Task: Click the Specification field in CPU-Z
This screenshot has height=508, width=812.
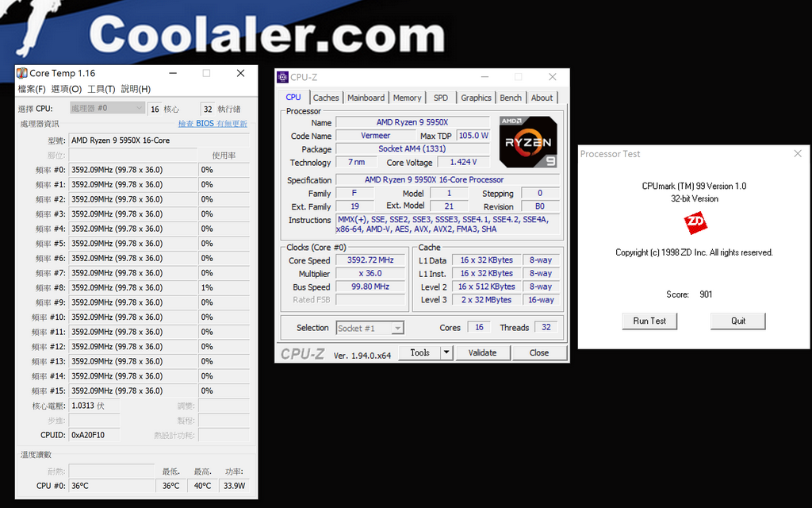Action: [x=447, y=180]
